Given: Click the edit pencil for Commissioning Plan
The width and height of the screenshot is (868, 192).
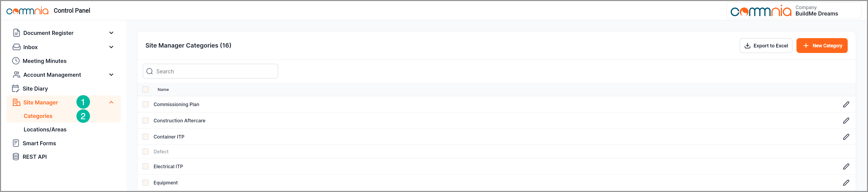Looking at the screenshot, I should coord(846,104).
